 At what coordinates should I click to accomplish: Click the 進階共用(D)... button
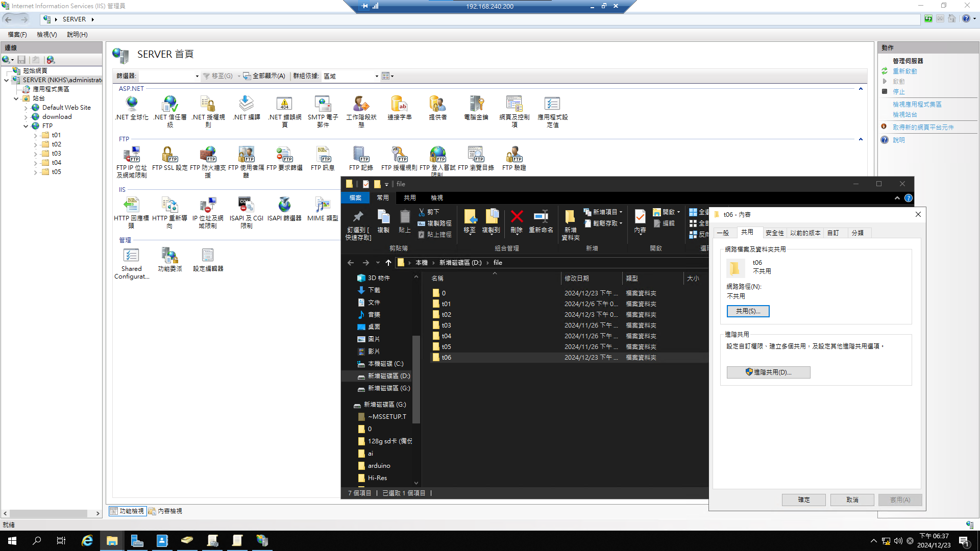[768, 372]
